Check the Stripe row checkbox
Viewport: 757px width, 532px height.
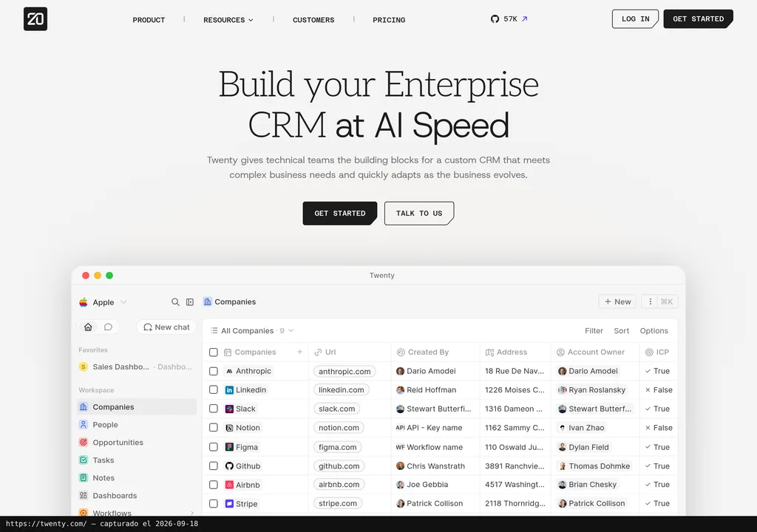[214, 503]
